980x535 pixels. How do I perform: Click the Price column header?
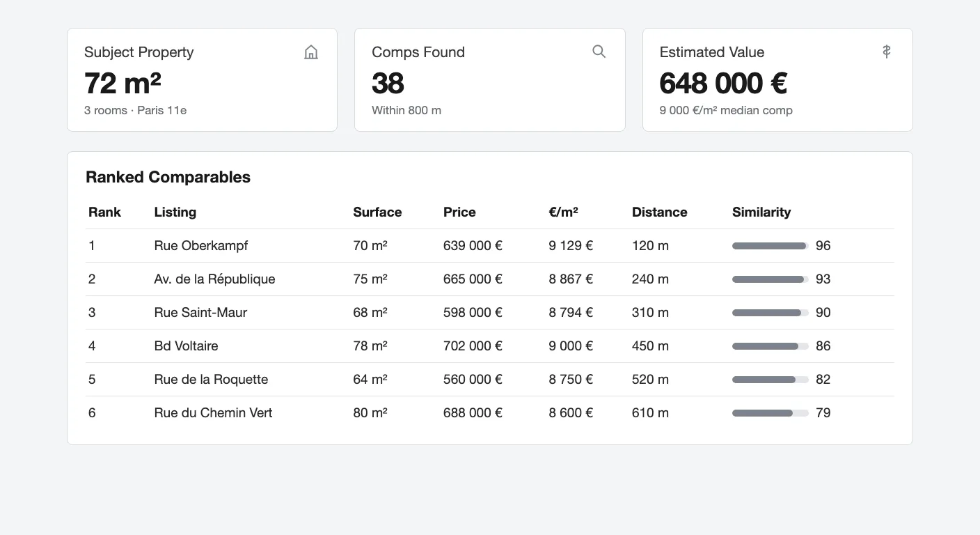tap(459, 212)
